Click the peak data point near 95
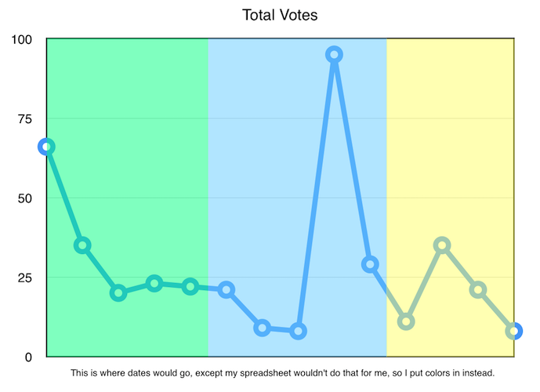540x392 pixels. (x=335, y=55)
